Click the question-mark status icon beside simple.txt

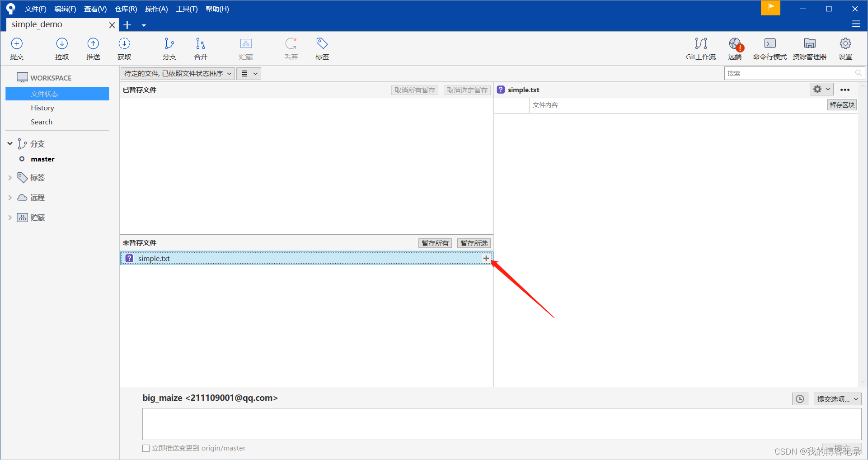point(130,258)
